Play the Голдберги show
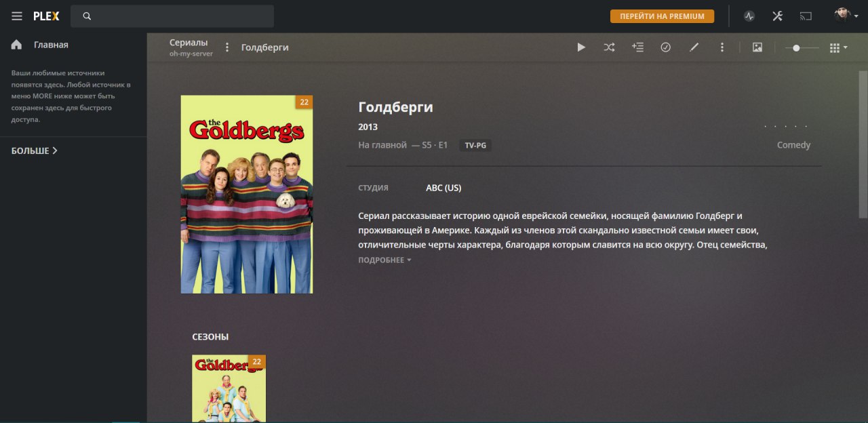Screen dimensions: 868x423 tap(581, 47)
